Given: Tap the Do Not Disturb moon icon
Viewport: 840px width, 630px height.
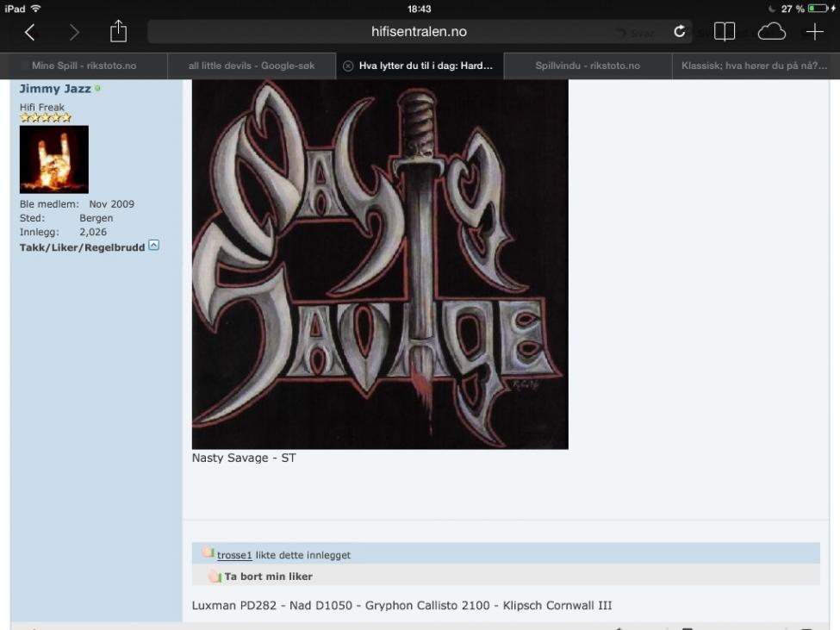Looking at the screenshot, I should (771, 9).
